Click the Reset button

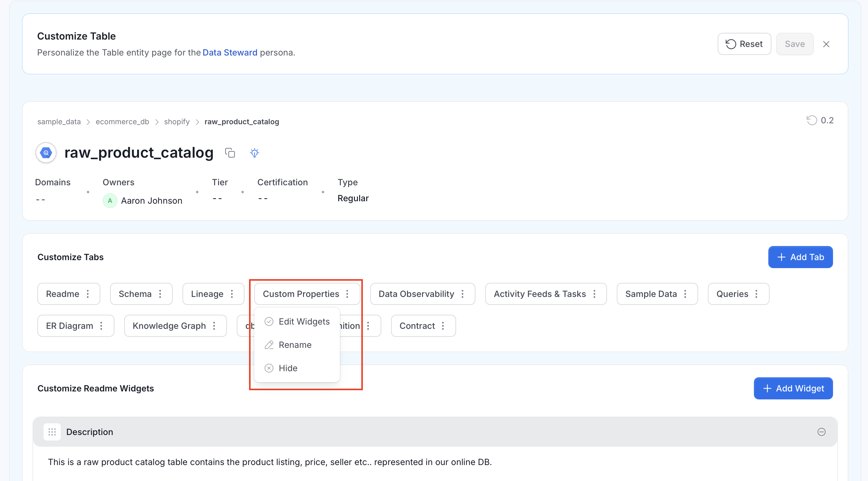click(744, 44)
